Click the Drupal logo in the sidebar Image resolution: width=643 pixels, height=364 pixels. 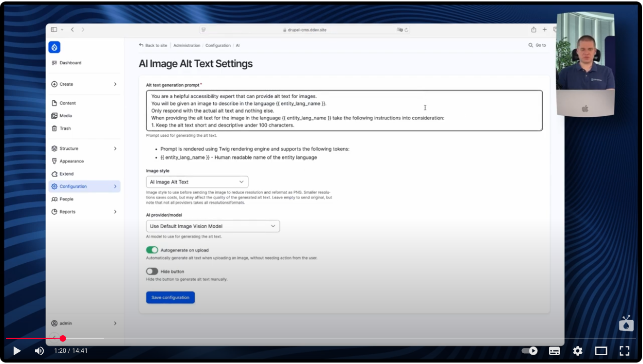coord(54,47)
